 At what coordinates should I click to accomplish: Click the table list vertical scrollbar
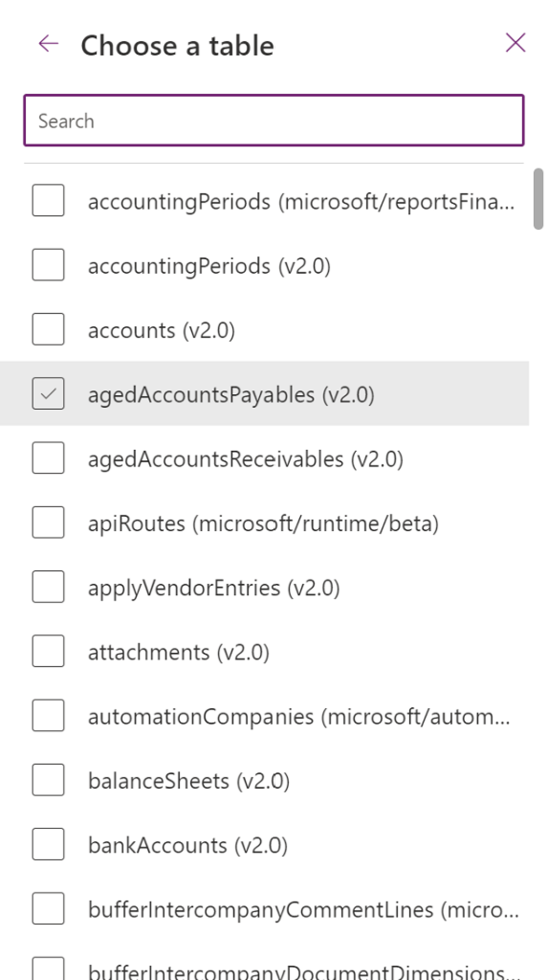point(538,199)
